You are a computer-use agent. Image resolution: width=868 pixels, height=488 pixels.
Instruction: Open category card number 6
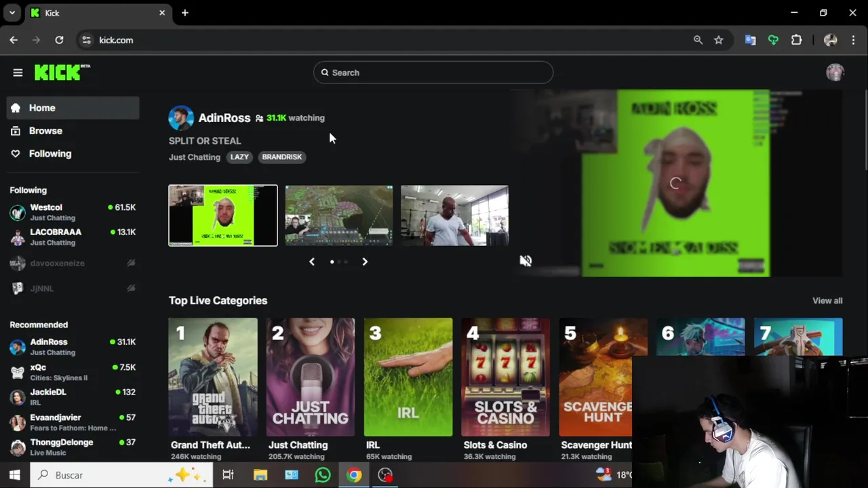(701, 336)
